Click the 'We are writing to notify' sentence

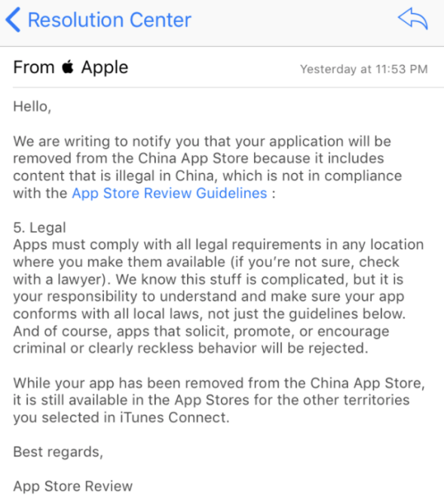point(202,142)
